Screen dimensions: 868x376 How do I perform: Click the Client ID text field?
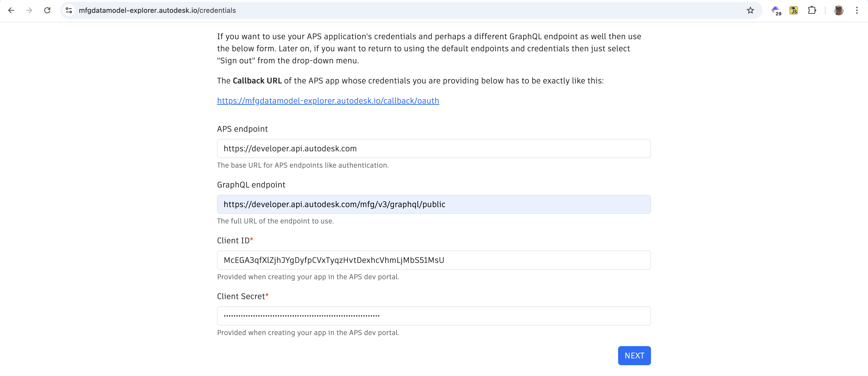click(433, 260)
